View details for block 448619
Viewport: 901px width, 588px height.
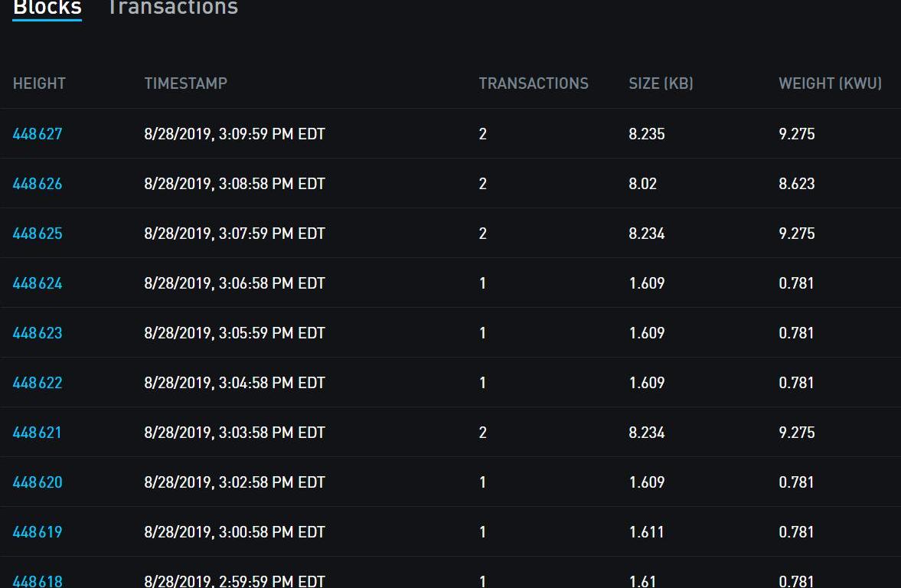38,532
